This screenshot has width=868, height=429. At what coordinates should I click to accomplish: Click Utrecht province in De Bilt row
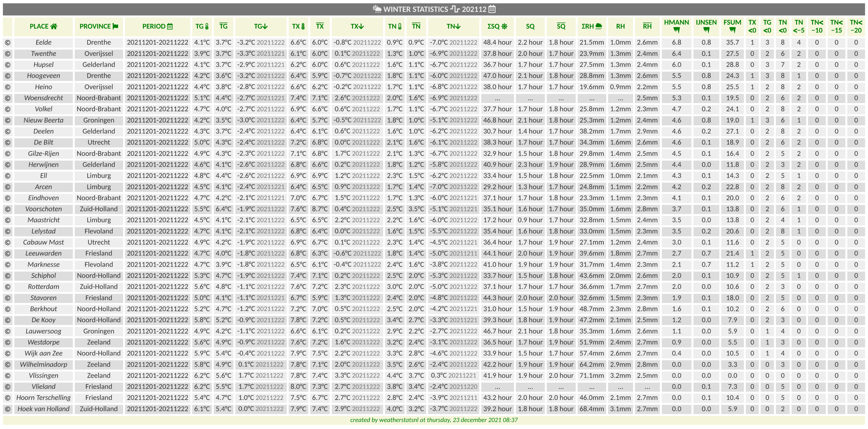(99, 143)
